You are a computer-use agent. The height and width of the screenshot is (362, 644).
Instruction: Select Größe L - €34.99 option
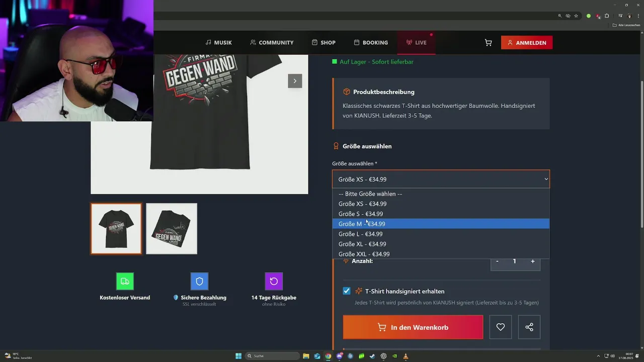[441, 234]
